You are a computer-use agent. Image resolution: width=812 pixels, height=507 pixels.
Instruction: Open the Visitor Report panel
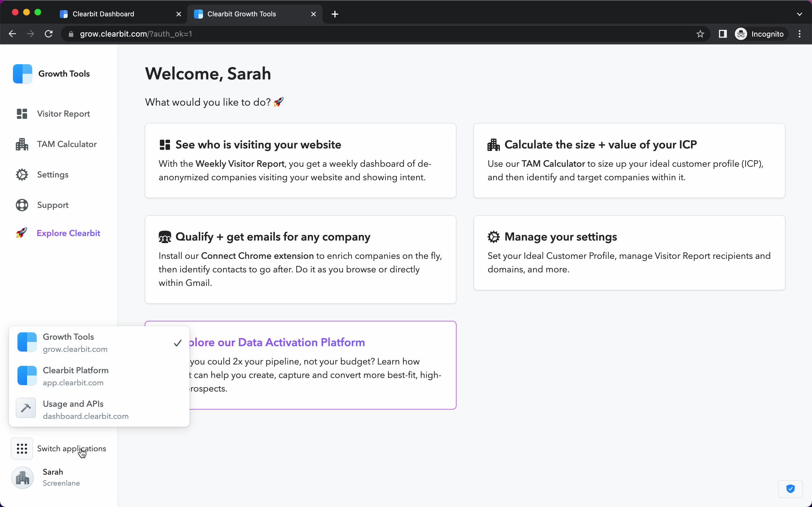pos(63,114)
